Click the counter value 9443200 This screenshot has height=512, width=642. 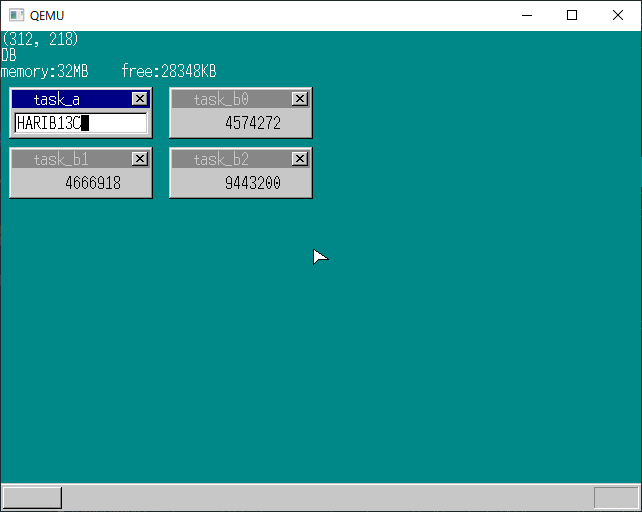pos(253,183)
